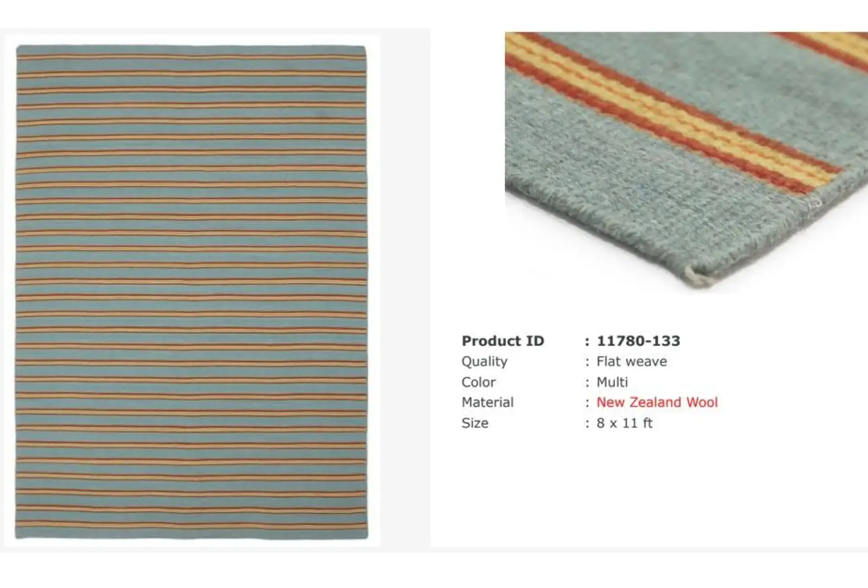Open the full striped rug image
868x588 pixels.
[192, 292]
